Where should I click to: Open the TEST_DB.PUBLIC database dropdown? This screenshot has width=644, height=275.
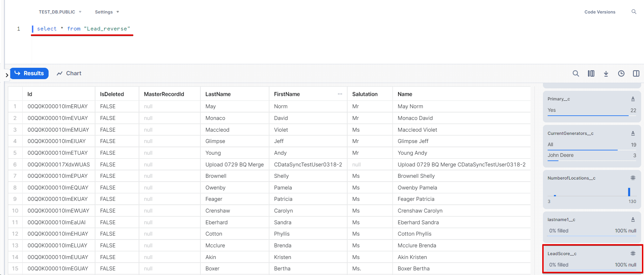60,12
